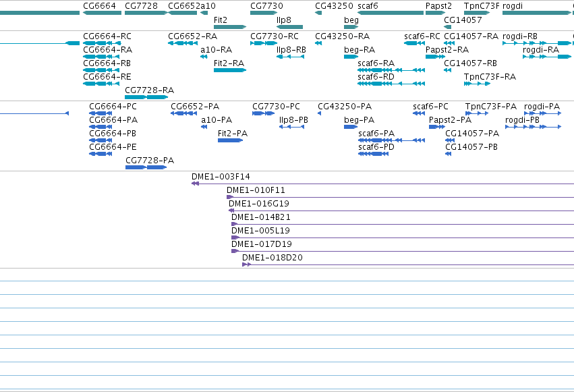Select the Ilp8-PB protein
The width and height of the screenshot is (574, 392).
pyautogui.click(x=292, y=127)
